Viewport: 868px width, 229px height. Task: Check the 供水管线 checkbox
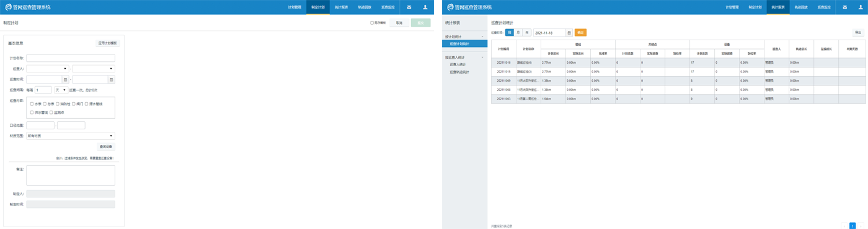32,113
